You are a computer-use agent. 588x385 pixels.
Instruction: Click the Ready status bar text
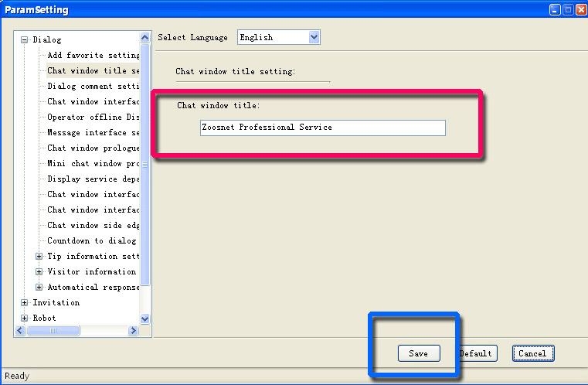click(x=17, y=376)
